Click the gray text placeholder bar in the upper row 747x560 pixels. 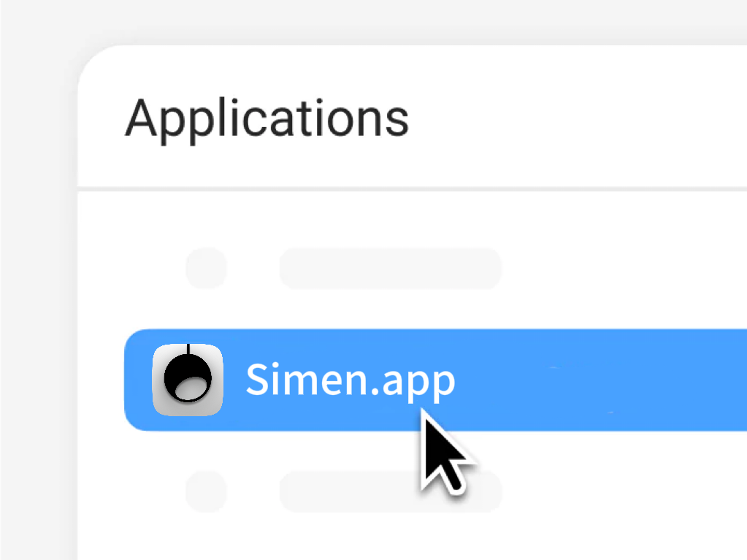click(x=391, y=268)
